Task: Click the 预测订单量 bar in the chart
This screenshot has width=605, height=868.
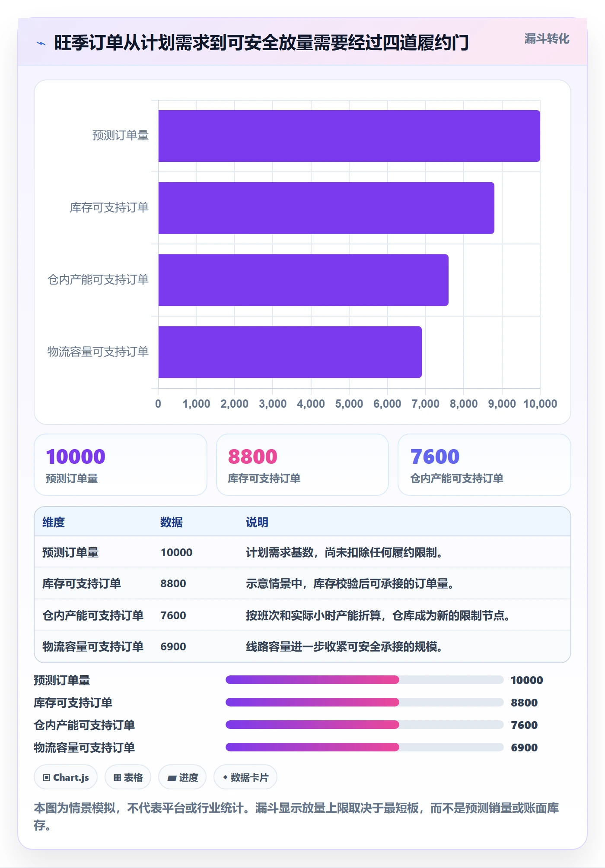Action: (x=349, y=136)
